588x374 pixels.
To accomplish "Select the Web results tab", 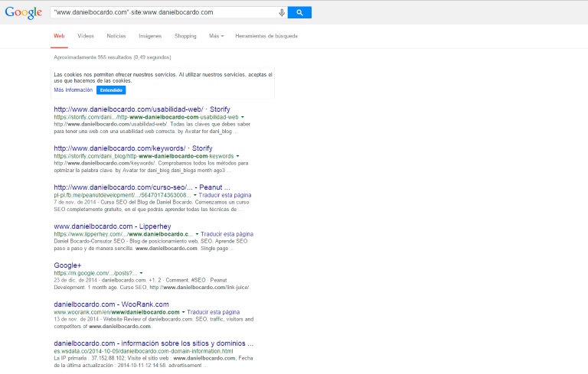I will click(x=59, y=36).
